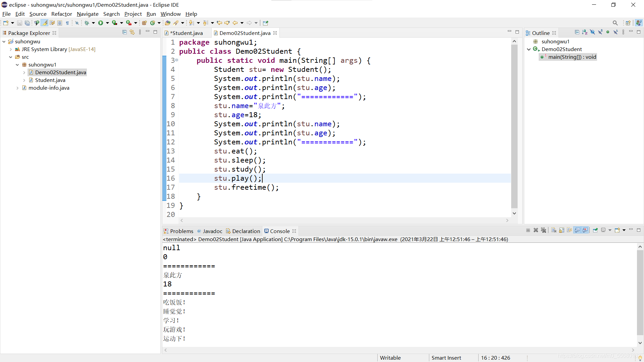Toggle Show Whitespace Characters pilcrow

pos(67,23)
